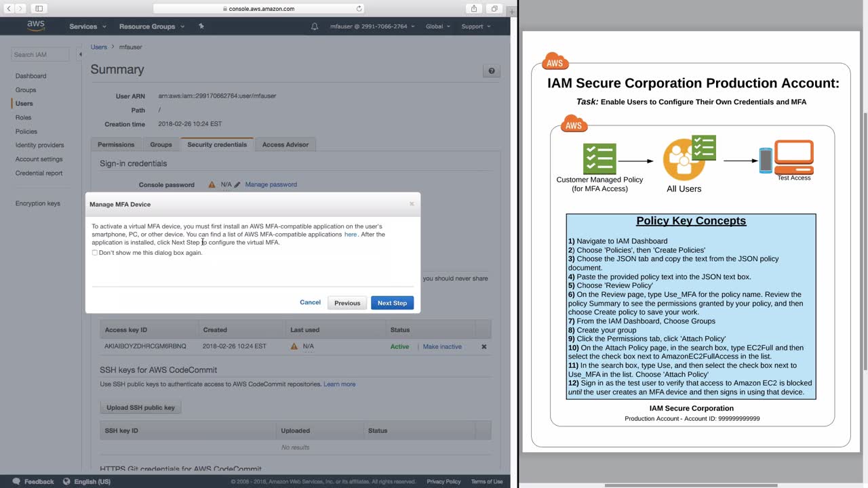Open the Learn more link for CodeCommit
This screenshot has height=488, width=868.
tap(340, 384)
